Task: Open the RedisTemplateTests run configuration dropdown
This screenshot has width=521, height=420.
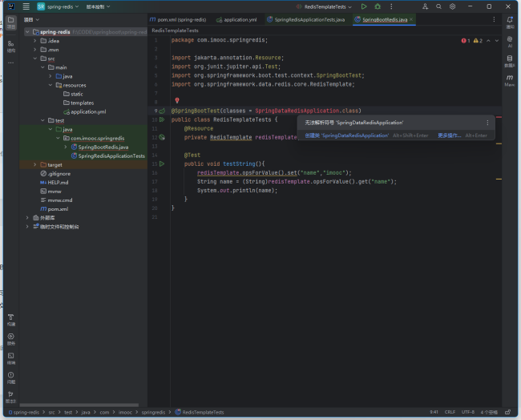Action: [324, 6]
